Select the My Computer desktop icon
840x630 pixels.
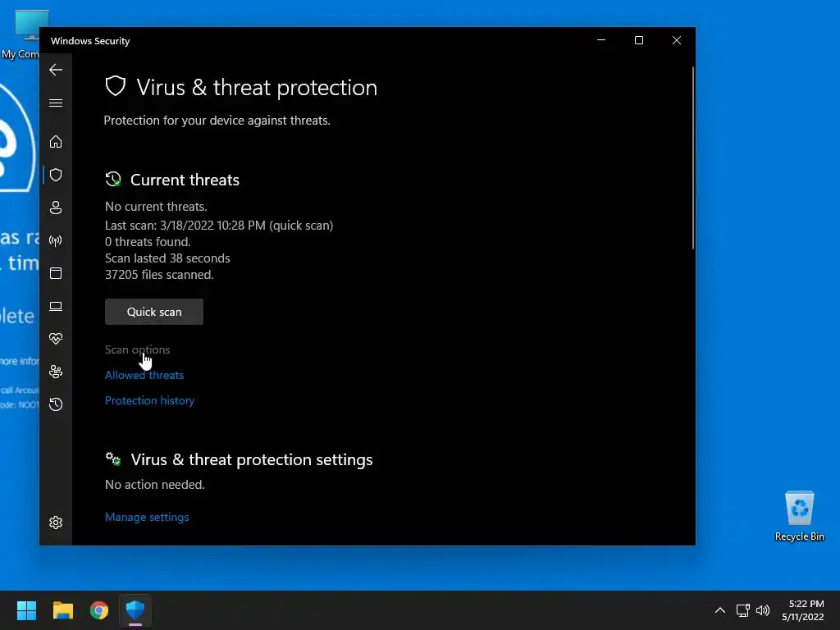pos(21,34)
